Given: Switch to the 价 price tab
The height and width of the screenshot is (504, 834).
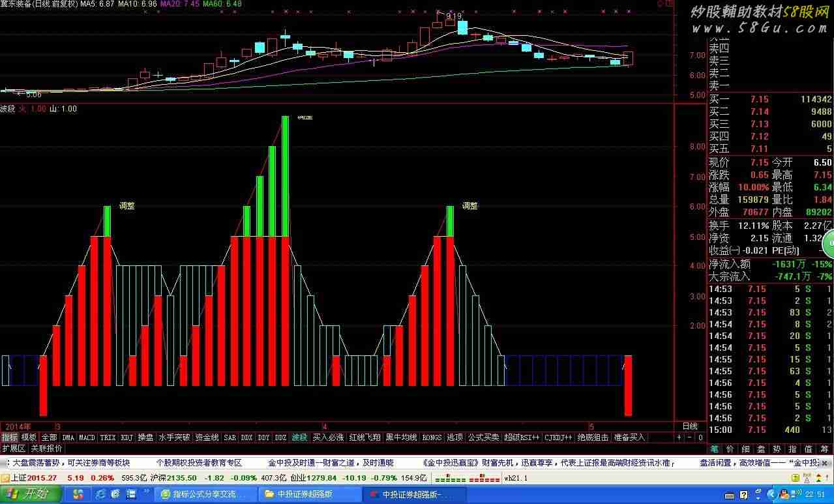Looking at the screenshot, I should tap(730, 449).
